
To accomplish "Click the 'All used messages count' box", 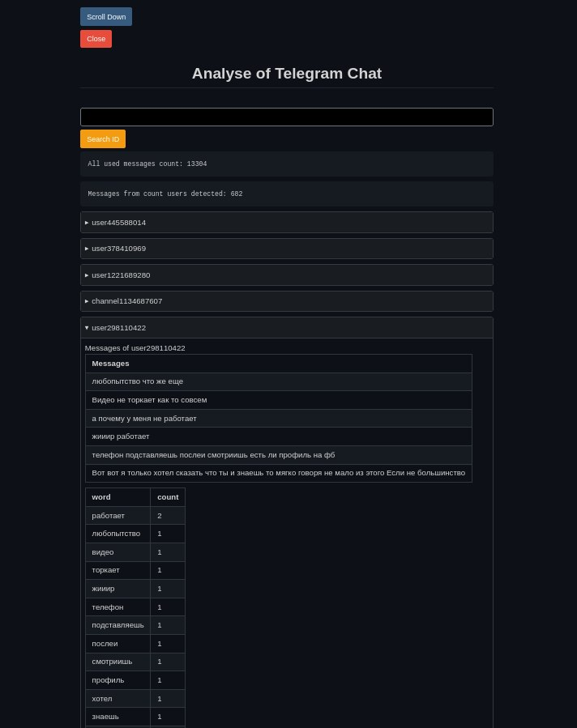I will [x=286, y=164].
